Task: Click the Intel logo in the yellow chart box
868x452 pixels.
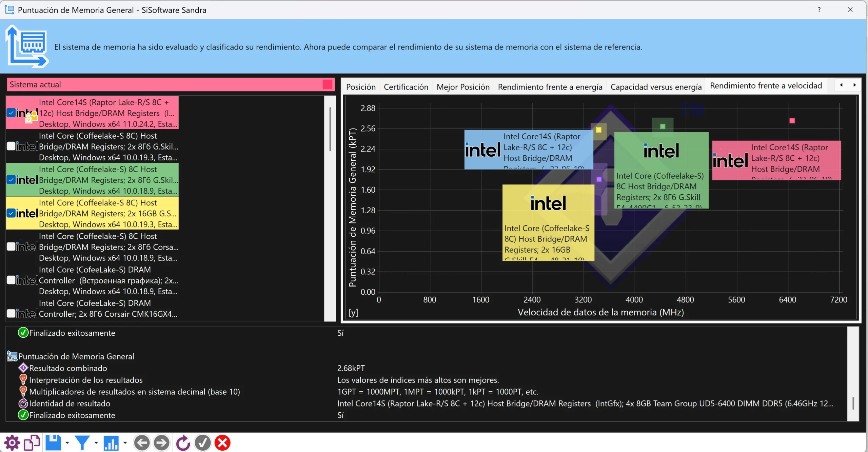Action: pyautogui.click(x=548, y=203)
